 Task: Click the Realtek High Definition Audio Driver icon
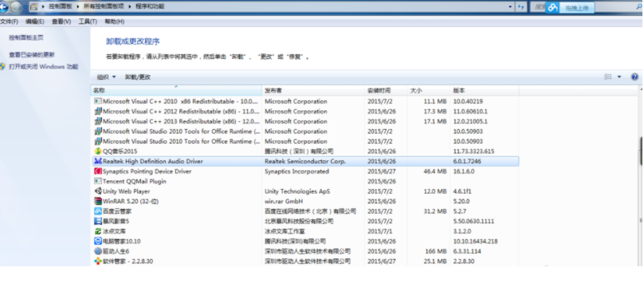pos(98,162)
